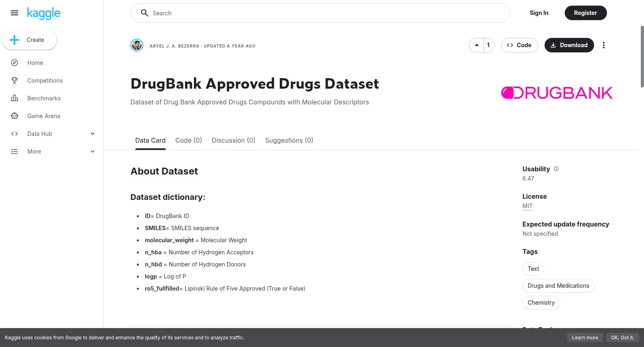
Task: Click the 'ID= DrugBank ID' entry
Action: click(167, 216)
